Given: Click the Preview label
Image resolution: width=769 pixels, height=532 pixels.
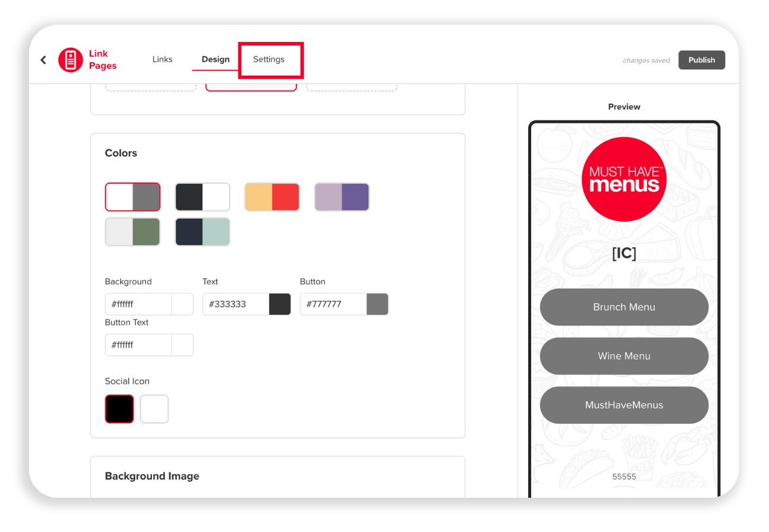Looking at the screenshot, I should point(624,107).
